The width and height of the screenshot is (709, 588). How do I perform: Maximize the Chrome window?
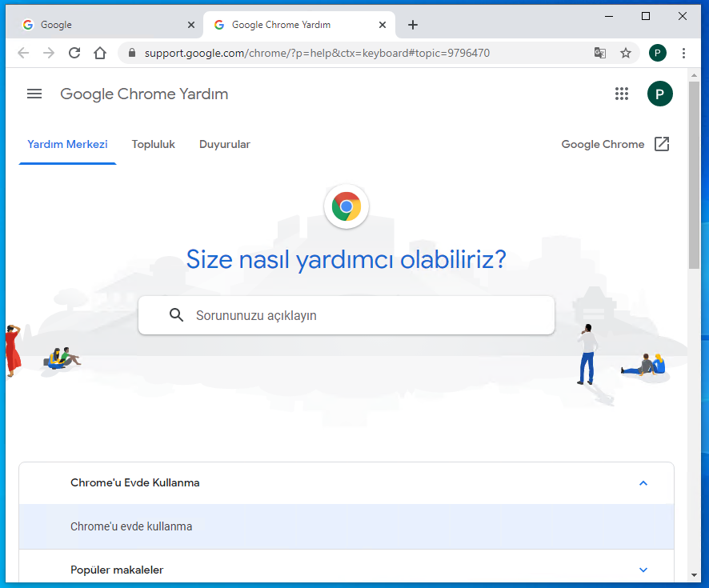pyautogui.click(x=646, y=16)
